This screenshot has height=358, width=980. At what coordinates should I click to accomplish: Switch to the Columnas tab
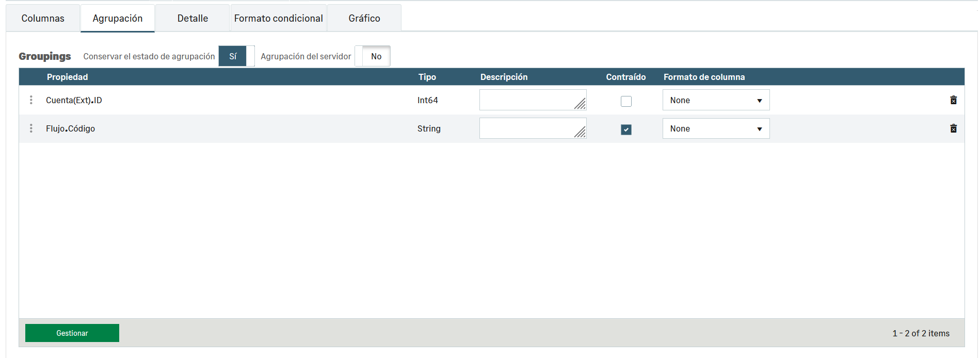pyautogui.click(x=43, y=19)
